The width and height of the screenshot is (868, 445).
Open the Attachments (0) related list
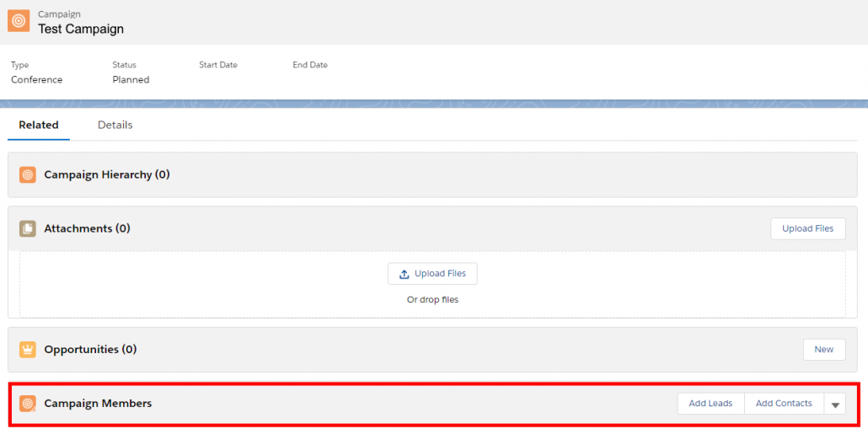(87, 228)
